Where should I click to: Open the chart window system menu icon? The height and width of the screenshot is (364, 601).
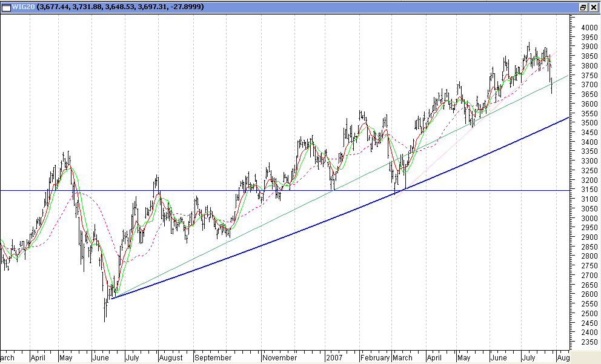(x=7, y=7)
